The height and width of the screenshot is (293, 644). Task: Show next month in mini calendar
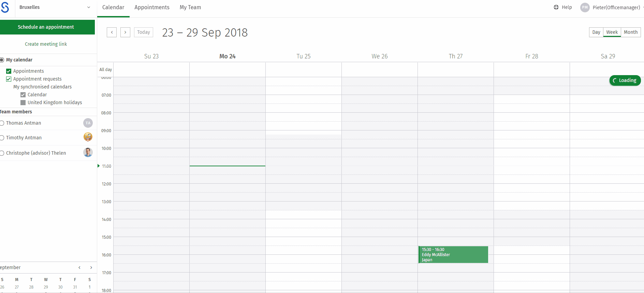pyautogui.click(x=91, y=267)
